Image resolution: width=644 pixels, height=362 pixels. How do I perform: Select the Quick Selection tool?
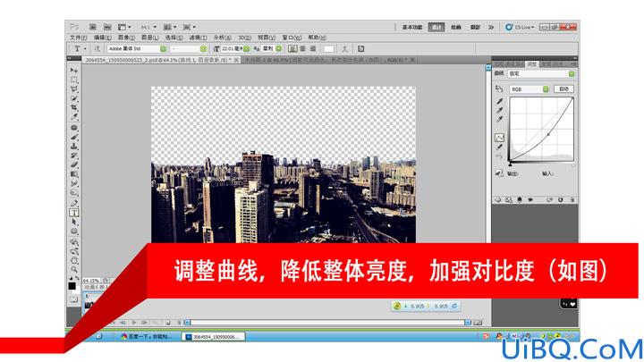coord(74,98)
